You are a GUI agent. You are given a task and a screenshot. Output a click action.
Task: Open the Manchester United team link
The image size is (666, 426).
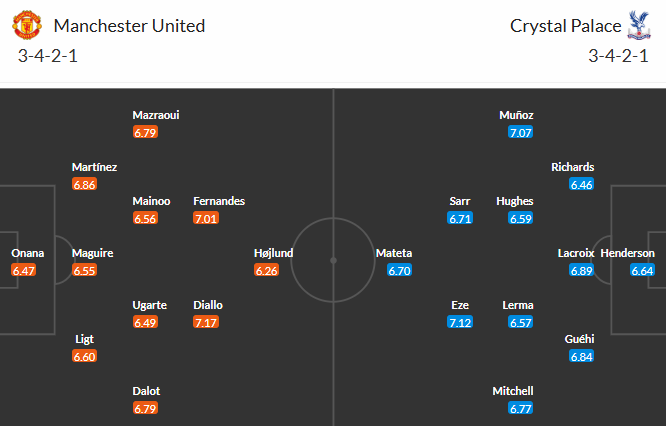pyautogui.click(x=129, y=26)
